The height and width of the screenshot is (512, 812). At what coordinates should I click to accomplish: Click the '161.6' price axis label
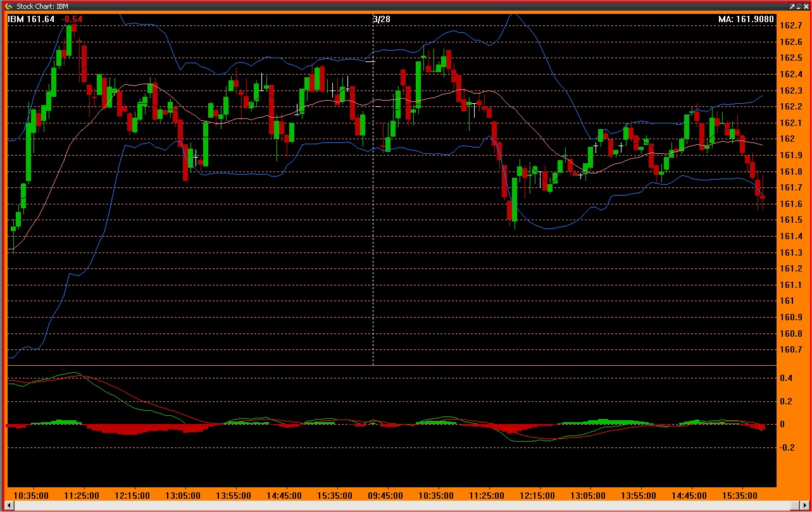pyautogui.click(x=791, y=204)
